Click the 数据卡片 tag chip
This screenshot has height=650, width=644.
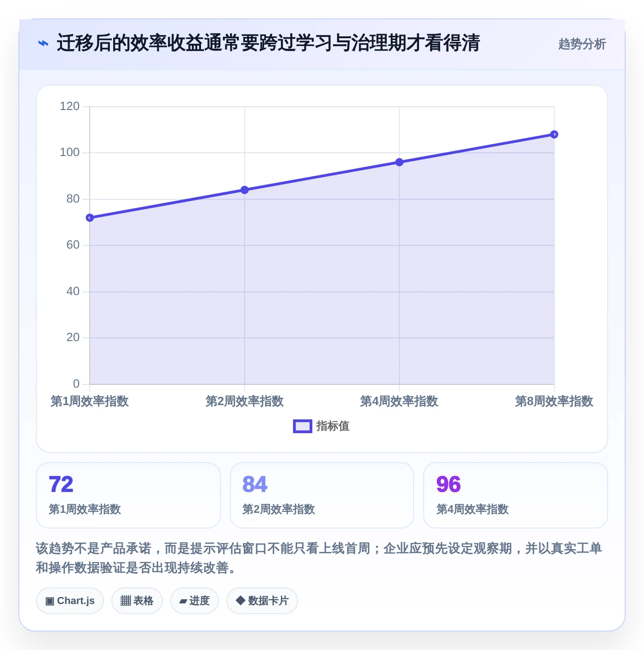coord(262,601)
